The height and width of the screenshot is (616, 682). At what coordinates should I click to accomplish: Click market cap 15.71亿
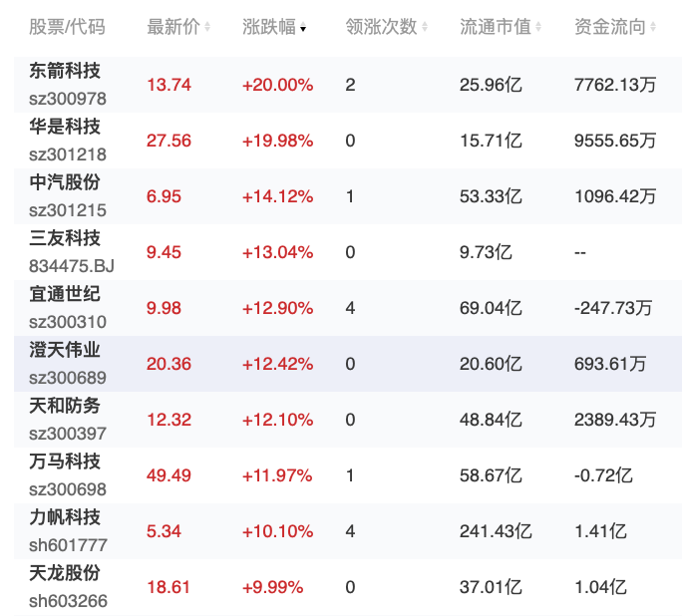[x=491, y=141]
